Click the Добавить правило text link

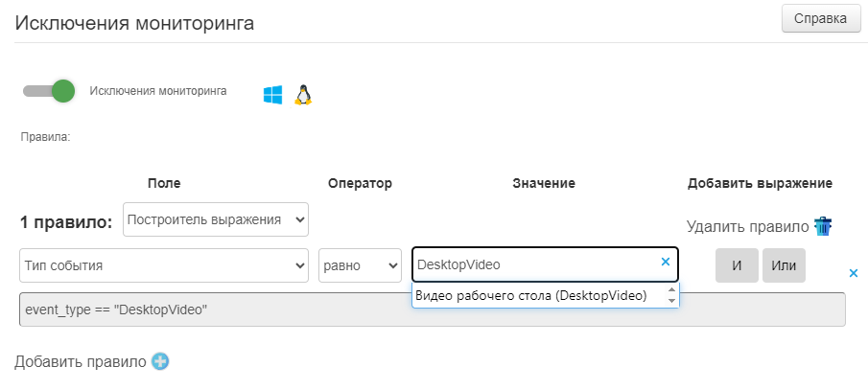pos(80,361)
